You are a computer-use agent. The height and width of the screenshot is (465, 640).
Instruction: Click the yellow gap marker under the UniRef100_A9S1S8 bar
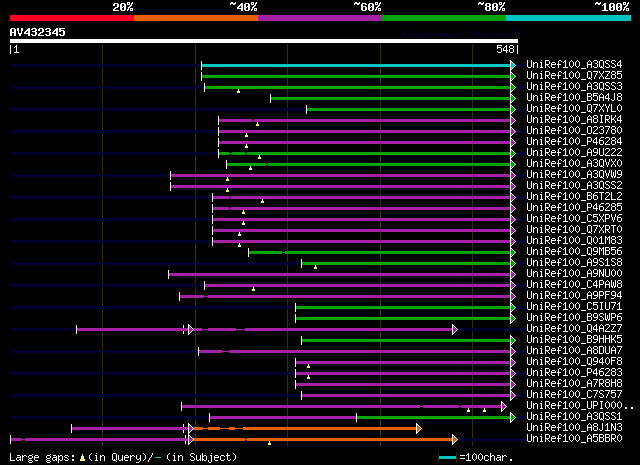pos(316,267)
